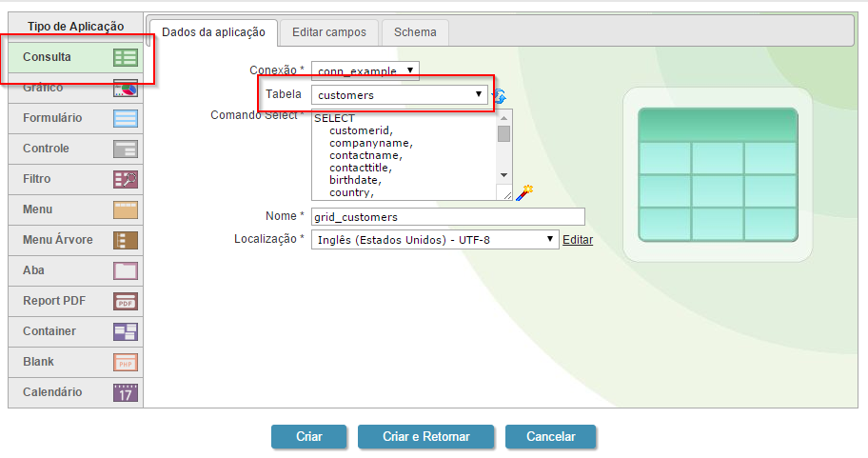The image size is (868, 458).
Task: Open the Localização language dropdown
Action: (435, 240)
